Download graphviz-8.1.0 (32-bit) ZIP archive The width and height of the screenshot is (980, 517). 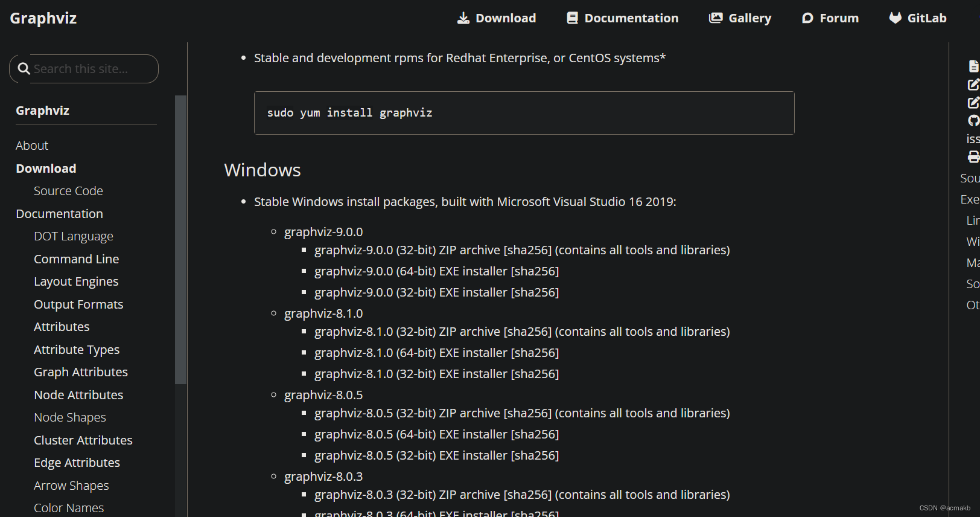(x=407, y=332)
